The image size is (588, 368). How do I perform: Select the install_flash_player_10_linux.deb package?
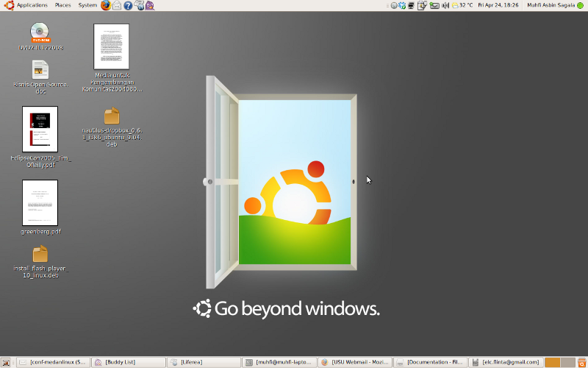point(40,254)
